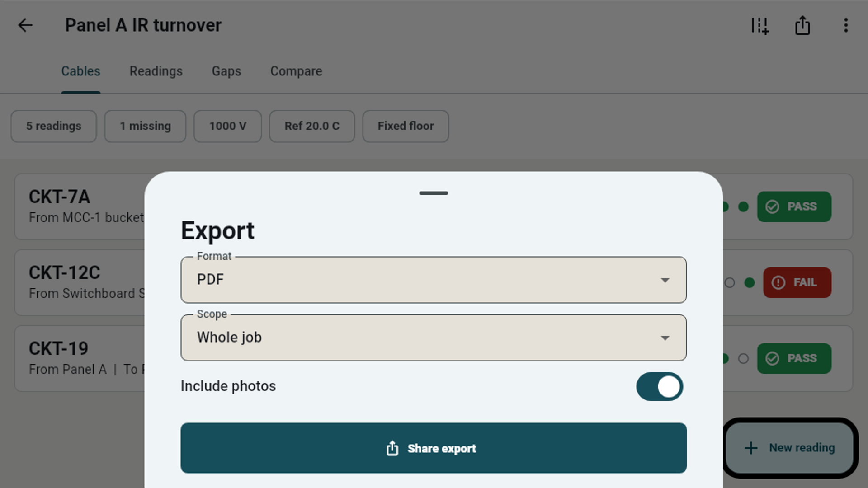This screenshot has width=868, height=488.
Task: Select the 1 missing chip
Action: [x=145, y=126]
